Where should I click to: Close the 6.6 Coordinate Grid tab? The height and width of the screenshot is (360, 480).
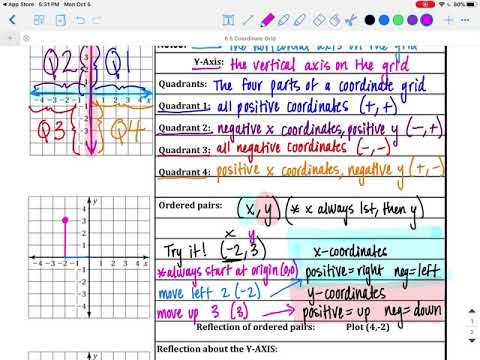coord(26,38)
